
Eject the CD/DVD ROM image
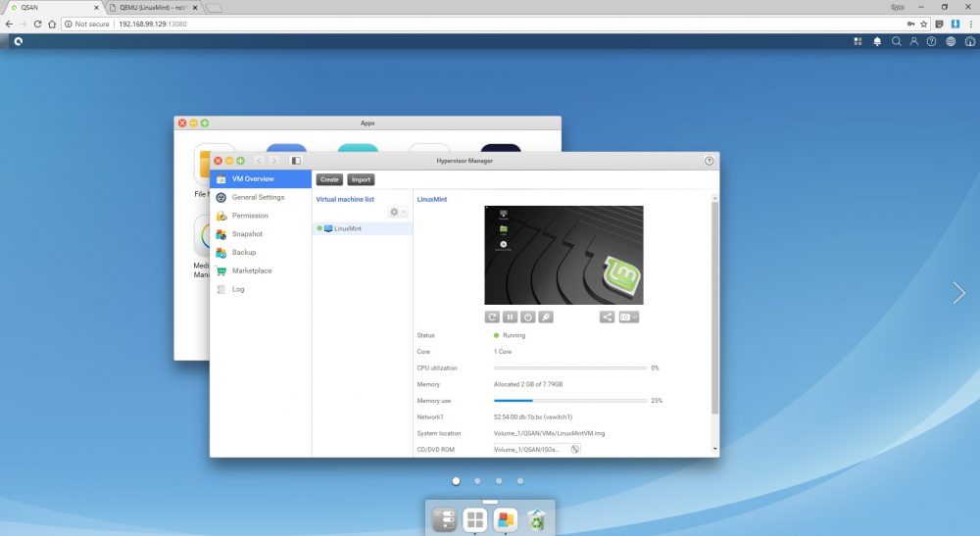click(575, 449)
